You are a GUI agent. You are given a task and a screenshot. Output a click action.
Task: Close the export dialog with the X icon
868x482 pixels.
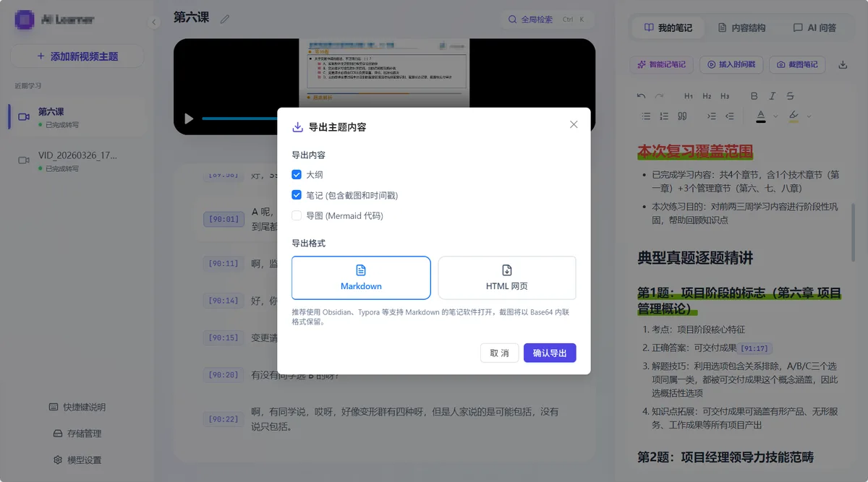[x=574, y=124]
